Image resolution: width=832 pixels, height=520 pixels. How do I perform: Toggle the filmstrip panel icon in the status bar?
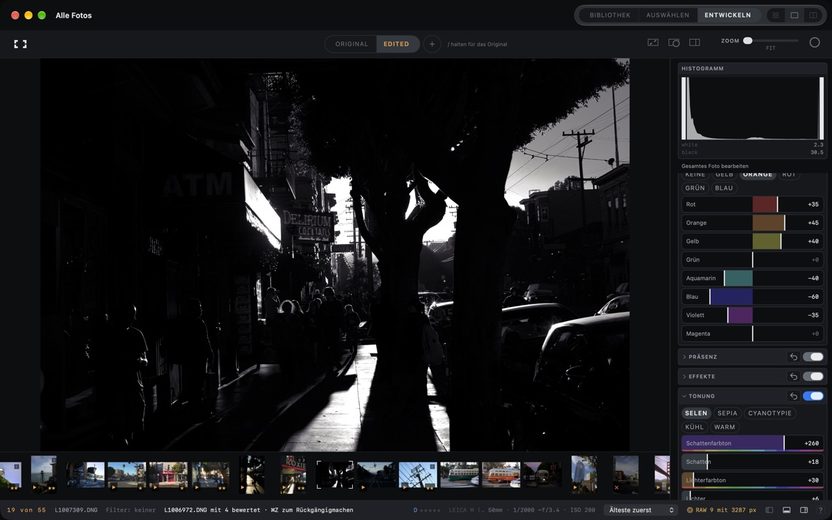tap(787, 510)
